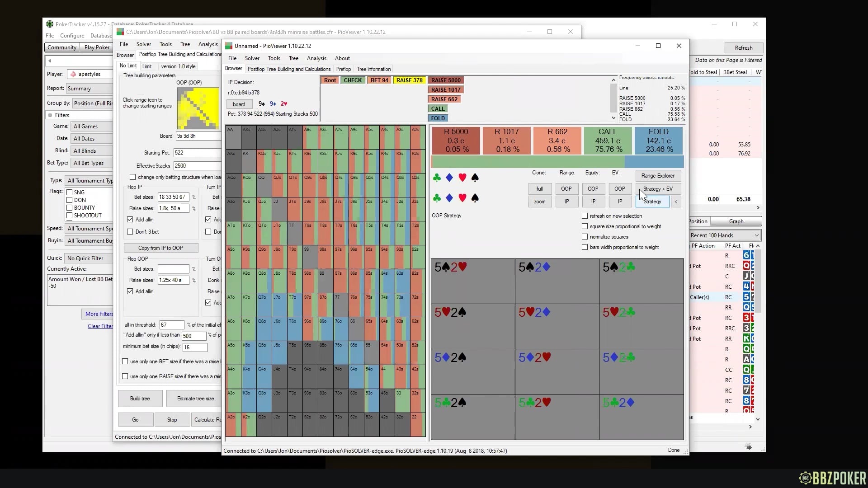868x488 pixels.
Task: Check 'bars width proportional to weight'
Action: (x=585, y=247)
